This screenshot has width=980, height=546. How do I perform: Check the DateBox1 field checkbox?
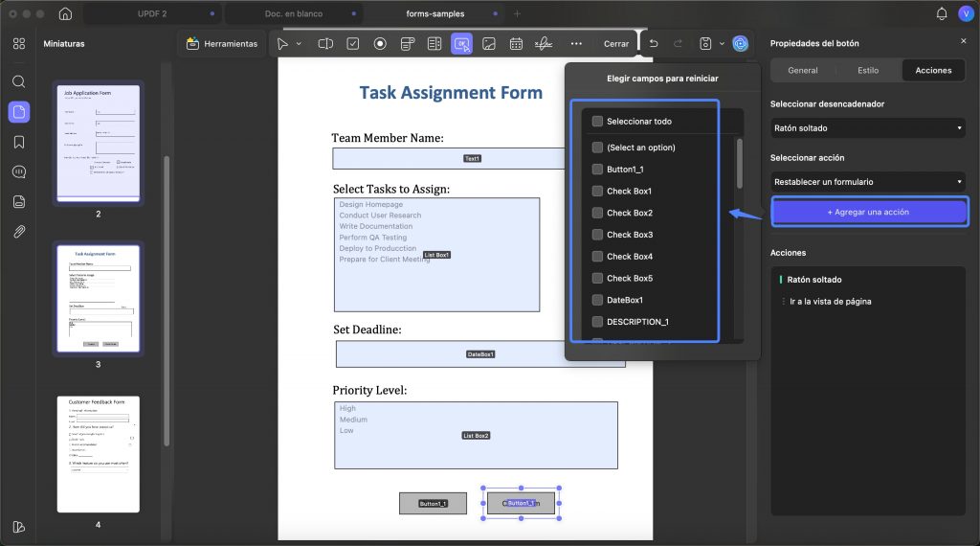597,300
